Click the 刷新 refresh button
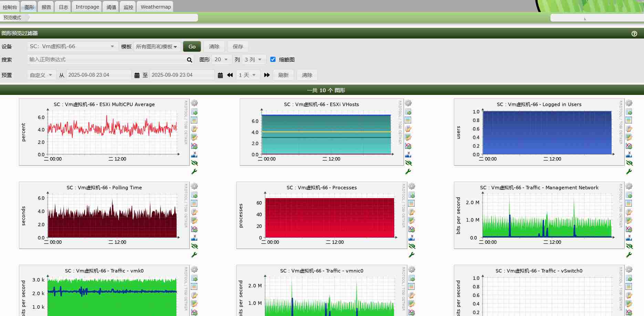The width and height of the screenshot is (644, 316). tap(283, 75)
